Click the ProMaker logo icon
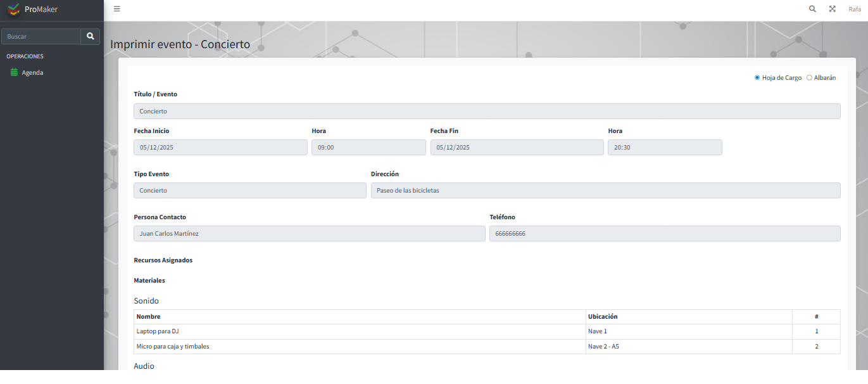This screenshot has width=868, height=384. (13, 10)
